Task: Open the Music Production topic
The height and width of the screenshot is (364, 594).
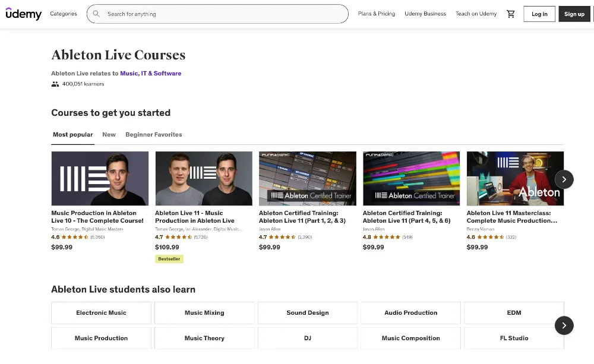Action: pyautogui.click(x=101, y=338)
